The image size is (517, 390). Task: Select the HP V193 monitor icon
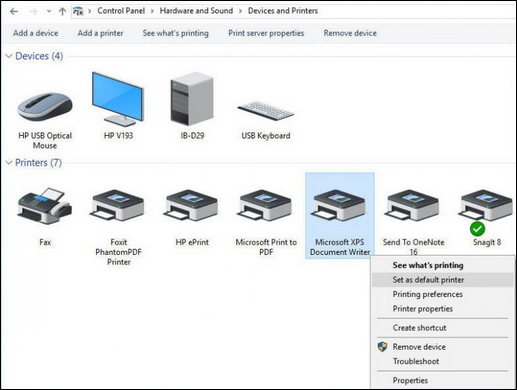coord(118,99)
